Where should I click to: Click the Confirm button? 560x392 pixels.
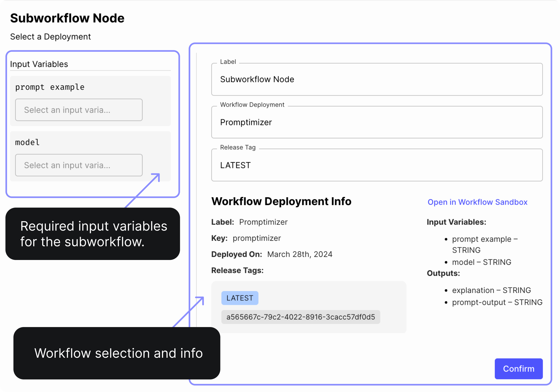pyautogui.click(x=518, y=368)
